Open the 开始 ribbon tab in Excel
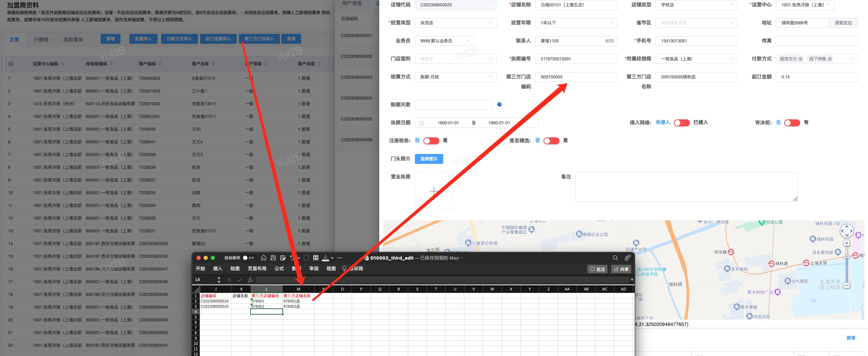The width and height of the screenshot is (868, 356). pyautogui.click(x=200, y=269)
